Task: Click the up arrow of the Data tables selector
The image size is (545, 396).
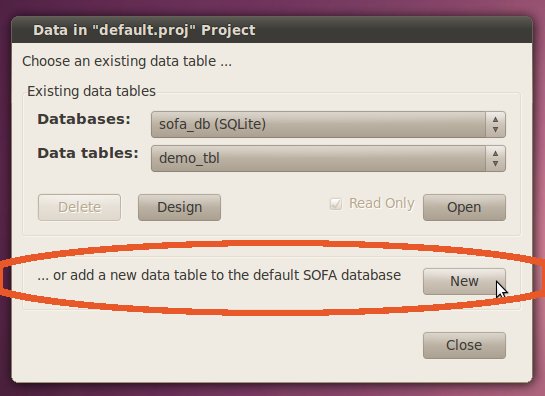Action: click(496, 153)
